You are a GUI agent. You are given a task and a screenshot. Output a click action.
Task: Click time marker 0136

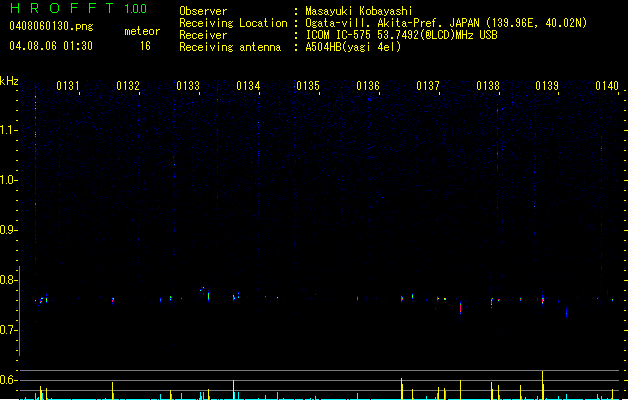(x=368, y=86)
